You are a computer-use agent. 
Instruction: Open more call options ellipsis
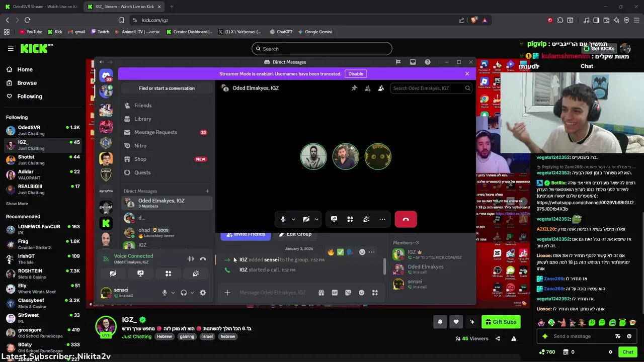point(382,219)
